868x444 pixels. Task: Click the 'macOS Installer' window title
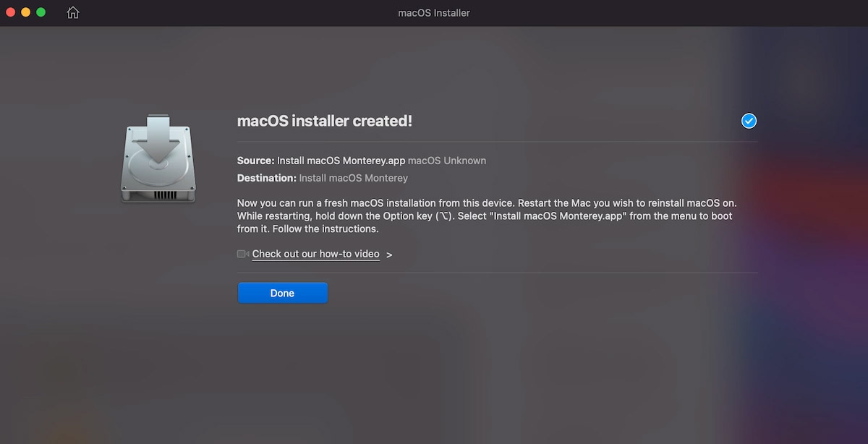tap(434, 13)
